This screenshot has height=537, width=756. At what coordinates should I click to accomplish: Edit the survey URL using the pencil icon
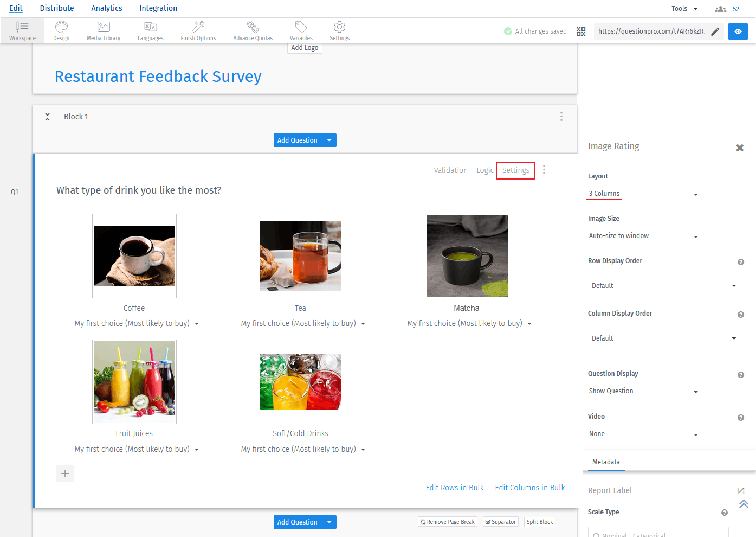715,31
